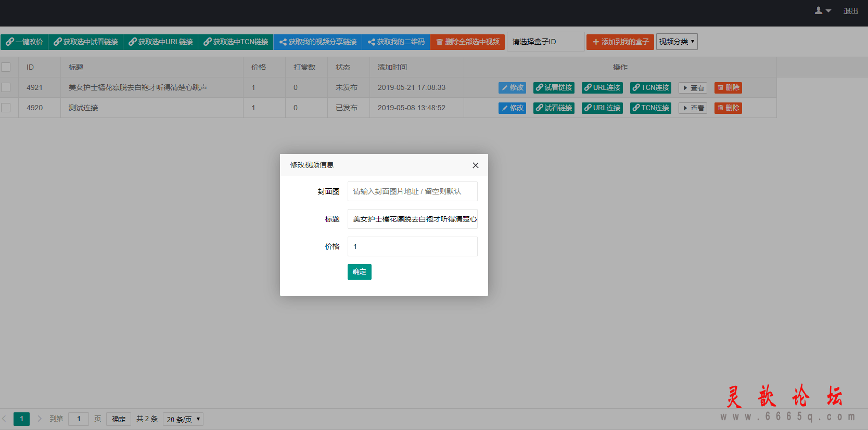The width and height of the screenshot is (868, 430).
Task: Click 试看链接 for video 4920
Action: coord(554,108)
